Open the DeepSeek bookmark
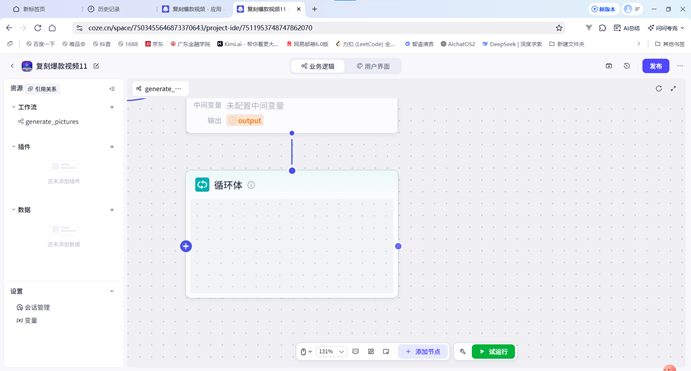The image size is (691, 371). point(512,44)
